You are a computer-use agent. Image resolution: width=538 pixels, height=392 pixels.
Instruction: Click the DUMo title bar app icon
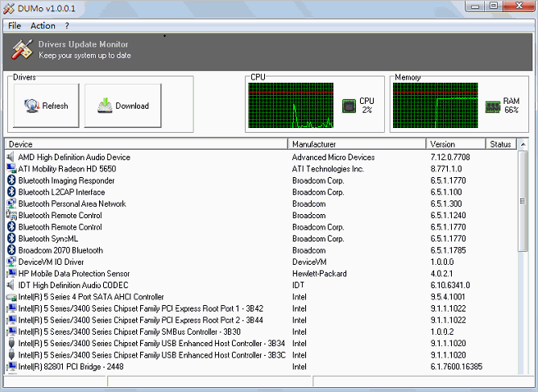point(9,9)
